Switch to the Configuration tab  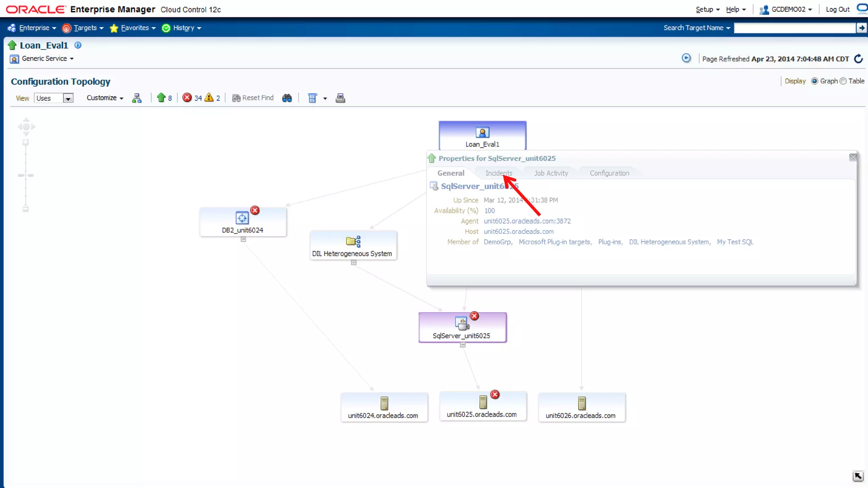point(609,173)
